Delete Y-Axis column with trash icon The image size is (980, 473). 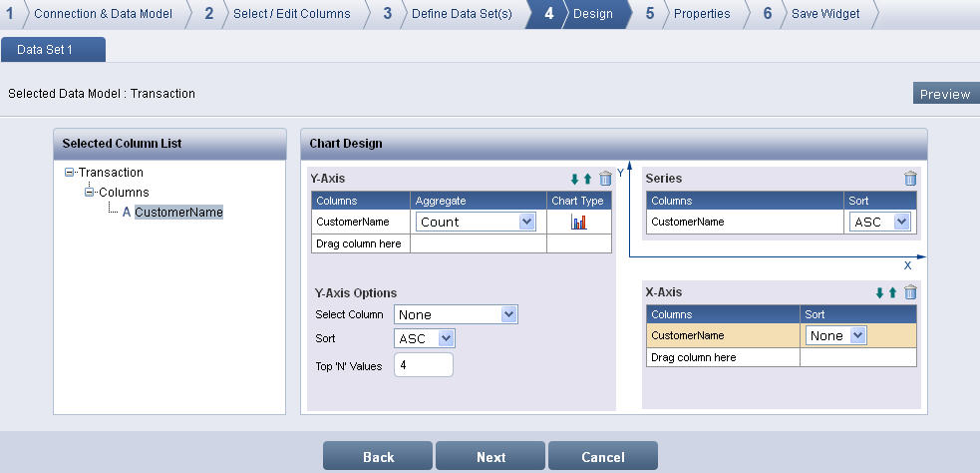pos(604,180)
